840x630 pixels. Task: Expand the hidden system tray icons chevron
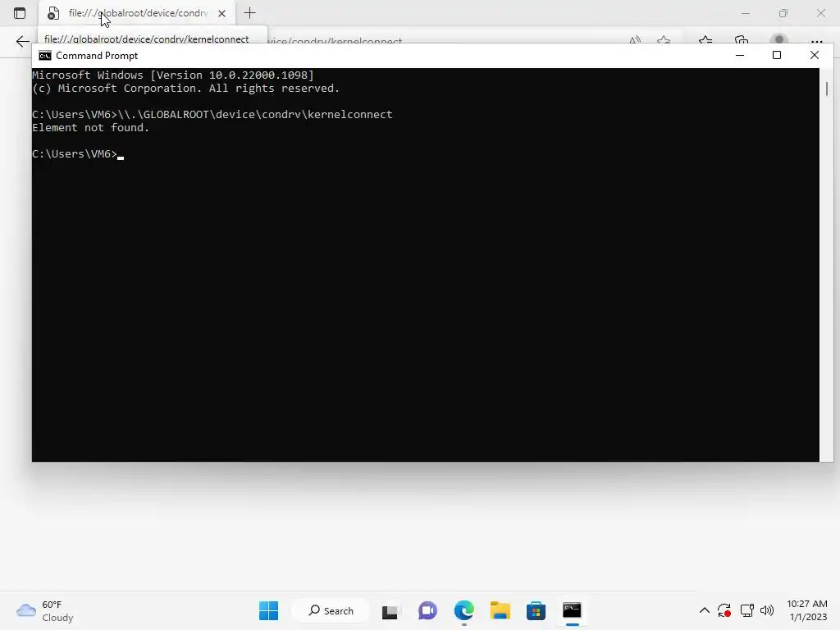click(x=705, y=610)
